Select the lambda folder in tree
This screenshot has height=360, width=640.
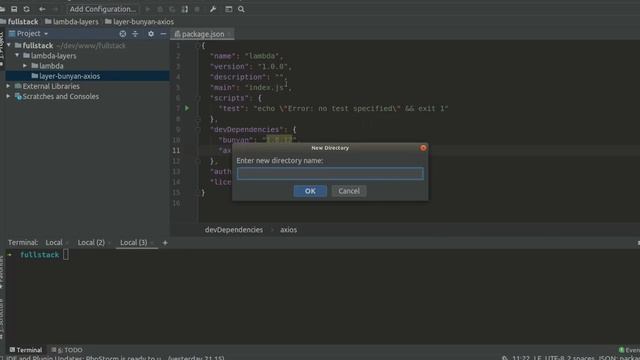51,66
